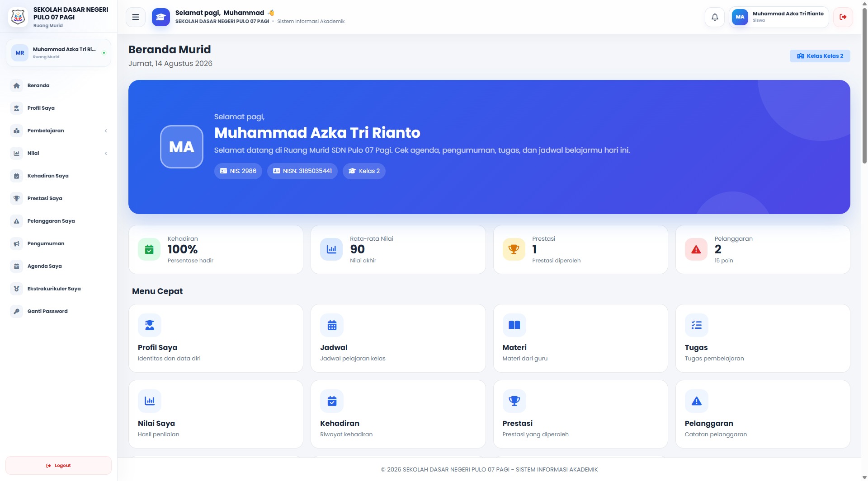Click the yellow trophy Prestasi stat icon
This screenshot has width=868, height=481.
coord(514,249)
